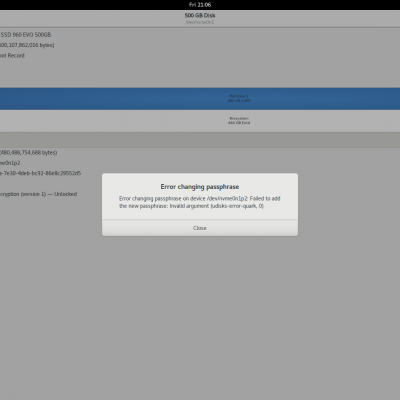Image resolution: width=400 pixels, height=400 pixels.
Task: Select the Partition 2 LUKS volume block
Action: [200, 99]
